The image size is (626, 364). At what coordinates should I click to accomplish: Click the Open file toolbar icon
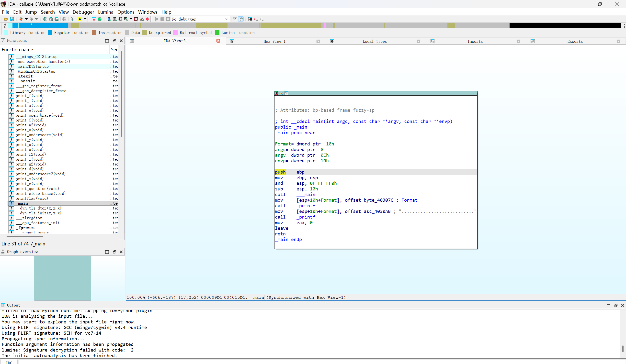click(x=6, y=19)
